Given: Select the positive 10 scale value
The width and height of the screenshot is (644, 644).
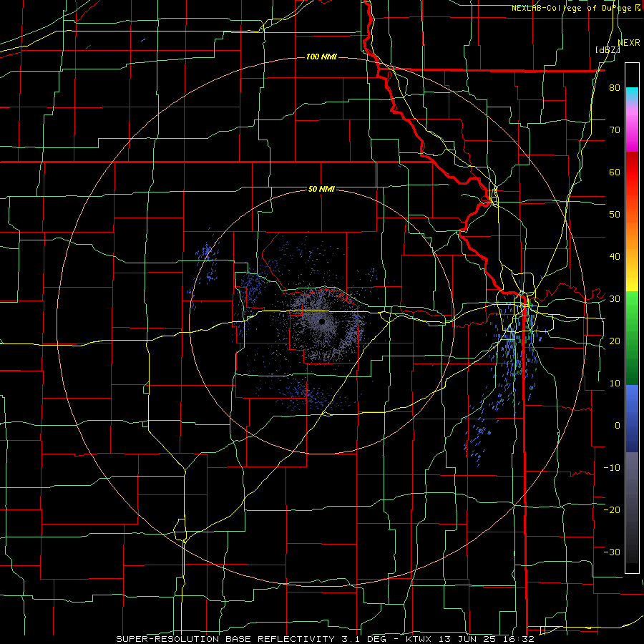Looking at the screenshot, I should (615, 384).
